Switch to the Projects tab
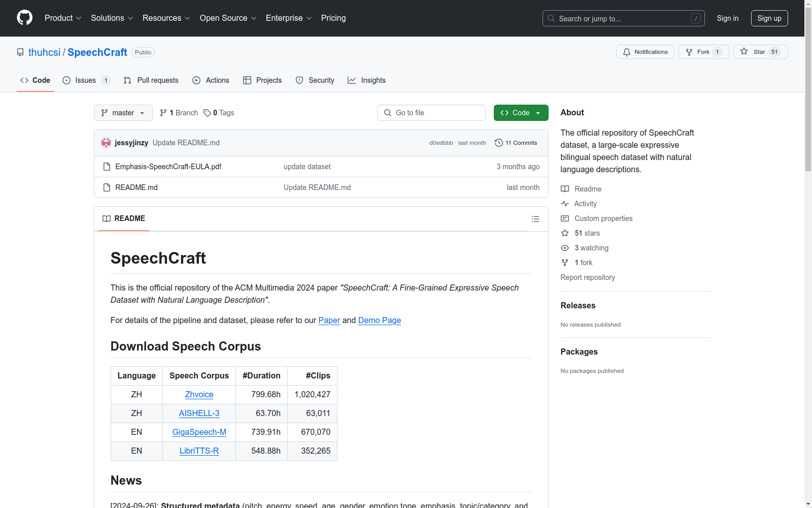 pyautogui.click(x=262, y=80)
